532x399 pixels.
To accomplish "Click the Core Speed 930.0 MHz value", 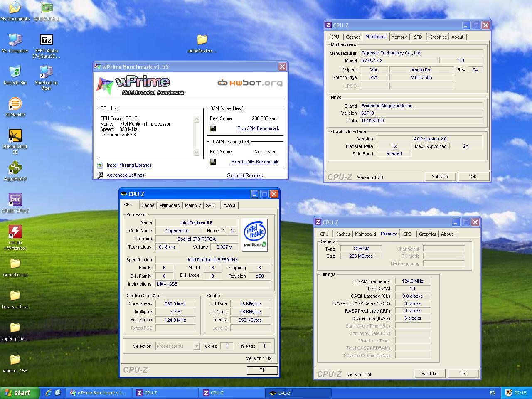I will (175, 304).
